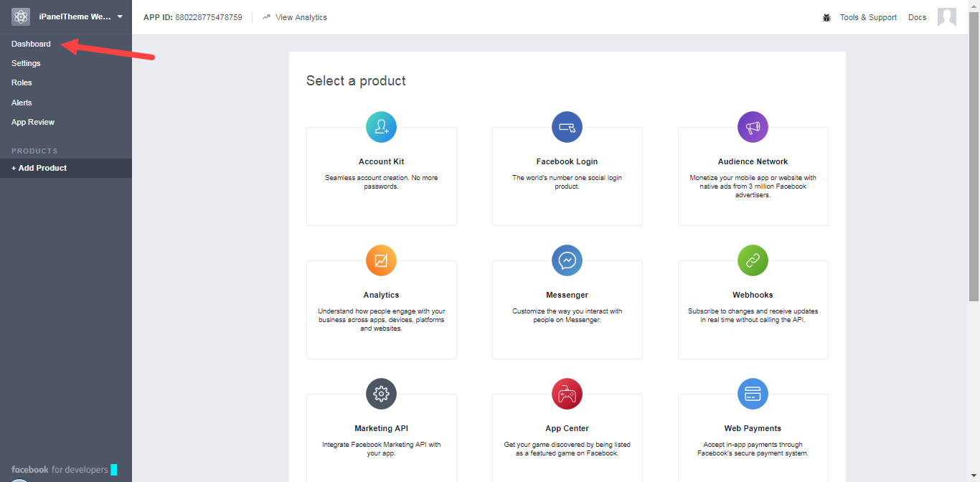Screen dimensions: 980x482
Task: Select + Add Product in the sidebar
Action: tap(66, 168)
